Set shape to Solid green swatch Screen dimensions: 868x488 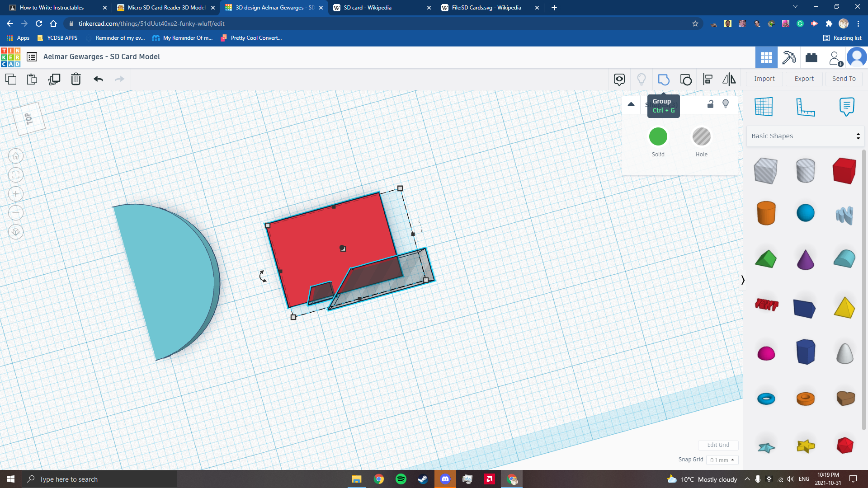[x=658, y=136]
